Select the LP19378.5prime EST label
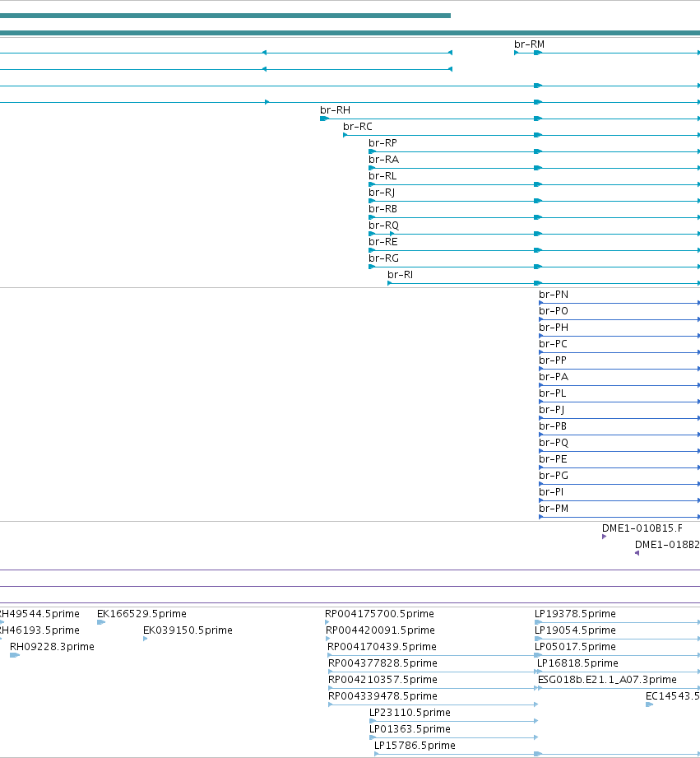The width and height of the screenshot is (700, 758). click(x=575, y=613)
